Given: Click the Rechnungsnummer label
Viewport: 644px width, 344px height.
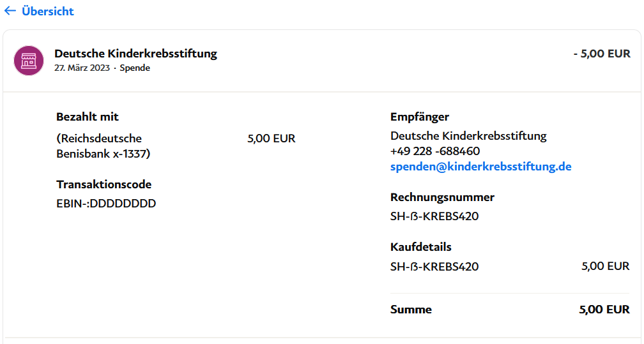Looking at the screenshot, I should pyautogui.click(x=442, y=197).
